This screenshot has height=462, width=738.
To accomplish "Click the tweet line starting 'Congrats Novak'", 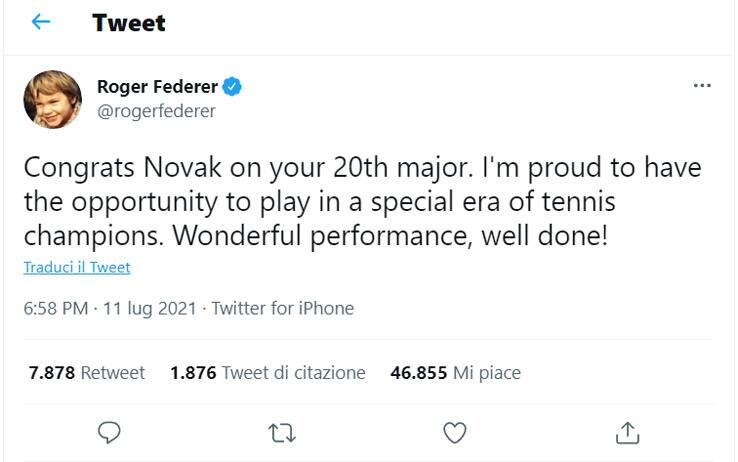I will click(x=362, y=168).
